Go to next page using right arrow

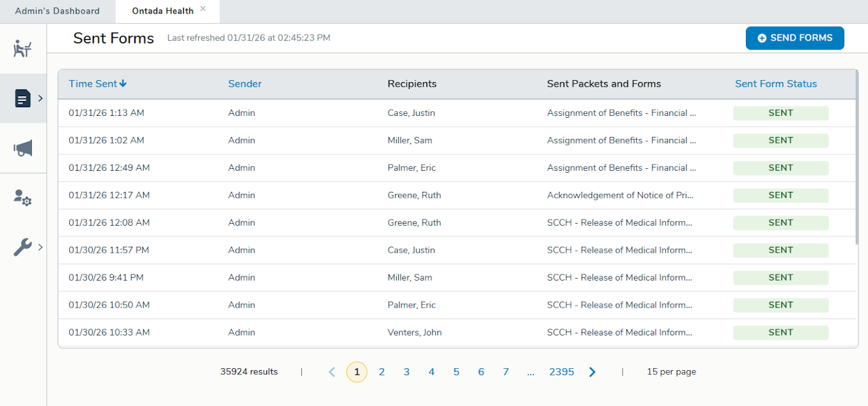coord(592,372)
